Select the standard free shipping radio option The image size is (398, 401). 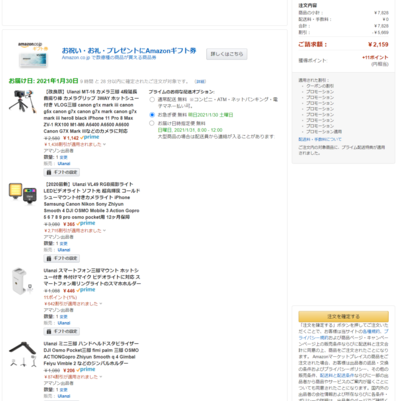click(x=152, y=100)
